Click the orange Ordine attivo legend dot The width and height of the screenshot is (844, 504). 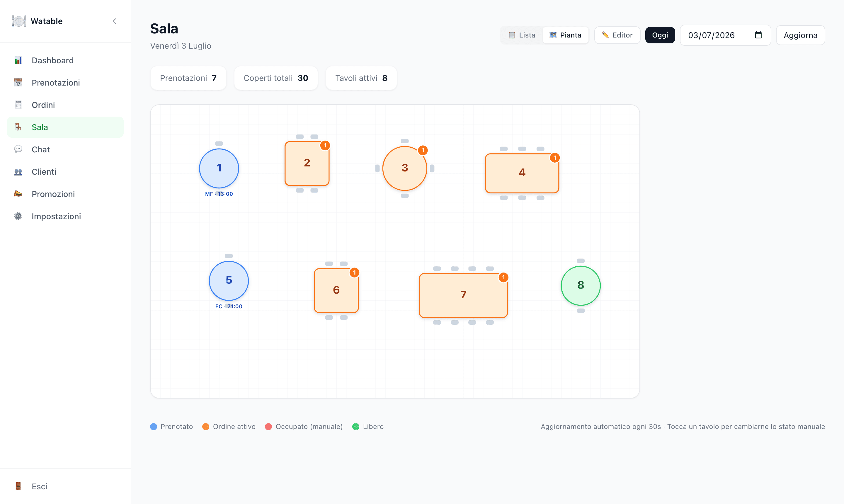(x=205, y=427)
